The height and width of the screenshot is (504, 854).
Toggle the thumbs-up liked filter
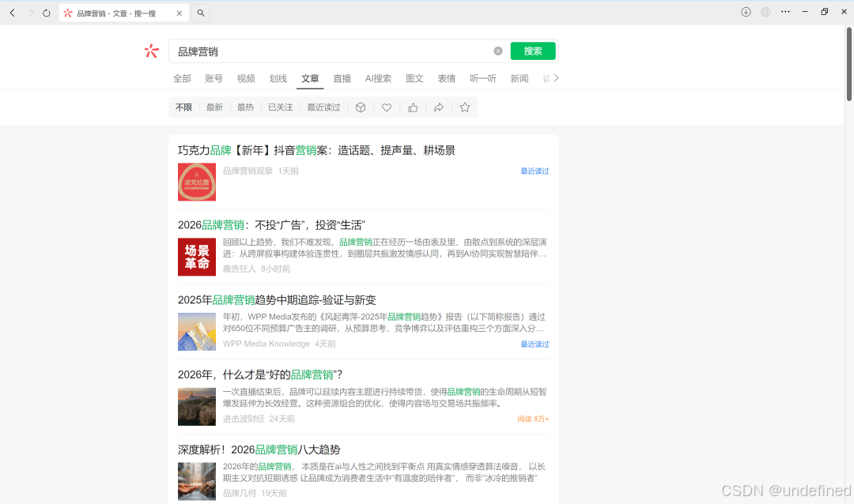413,107
